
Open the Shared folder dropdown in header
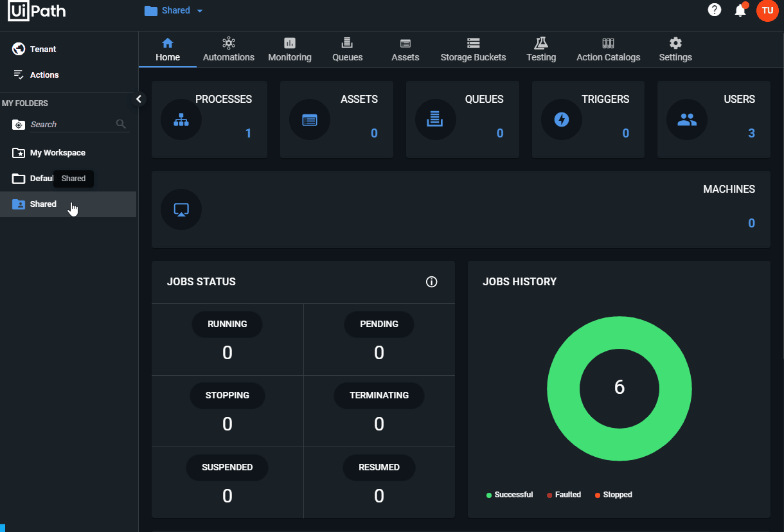tap(174, 11)
